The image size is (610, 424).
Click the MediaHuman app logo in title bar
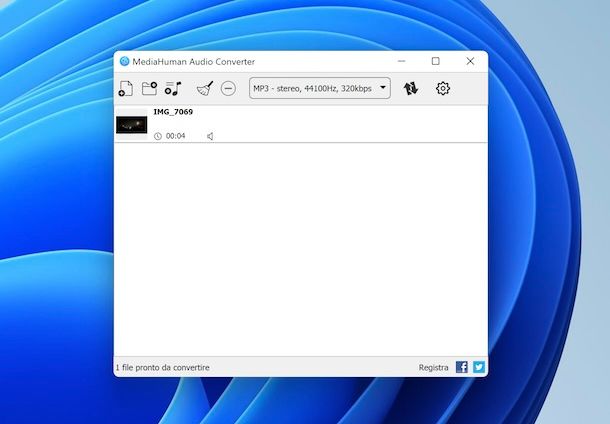124,61
